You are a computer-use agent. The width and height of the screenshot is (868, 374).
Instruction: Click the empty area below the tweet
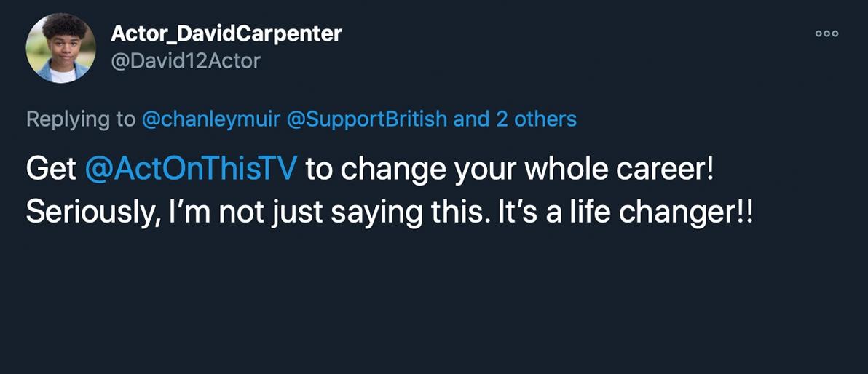coord(434,306)
